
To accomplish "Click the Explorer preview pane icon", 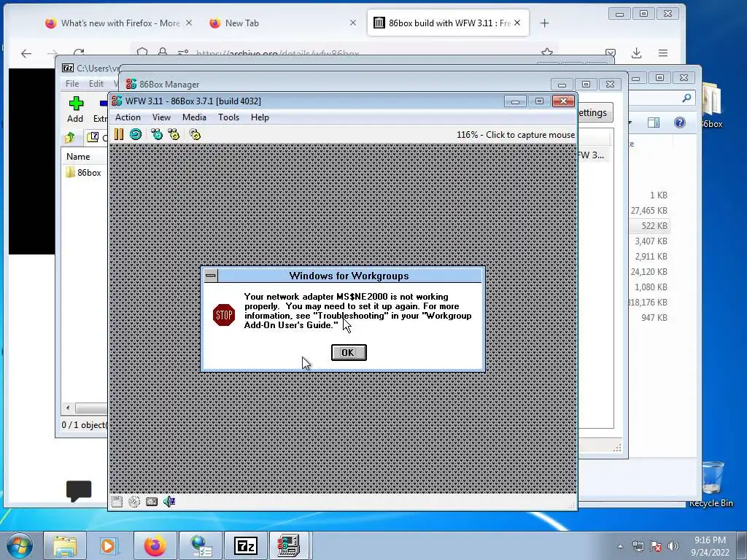I will [654, 122].
